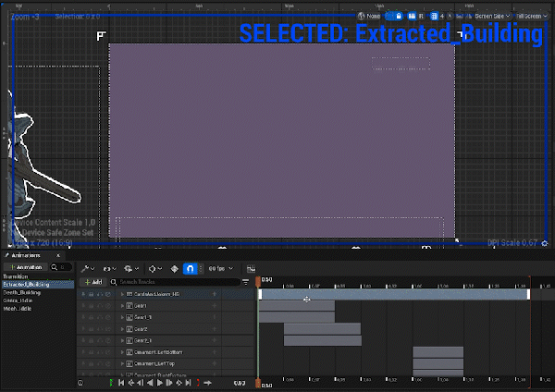
Task: Open the Playback Options menu icon
Action: pyautogui.click(x=130, y=269)
